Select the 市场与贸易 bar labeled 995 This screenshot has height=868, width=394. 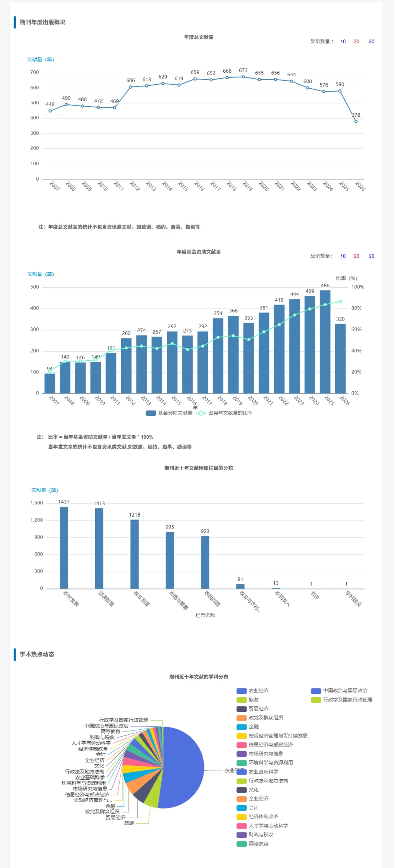coord(170,560)
